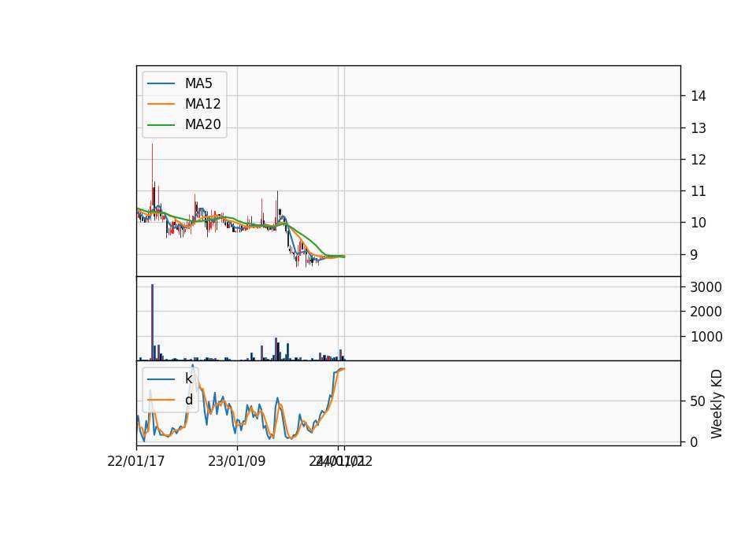Click the price axis tick label 13
756x543 pixels.
point(699,128)
